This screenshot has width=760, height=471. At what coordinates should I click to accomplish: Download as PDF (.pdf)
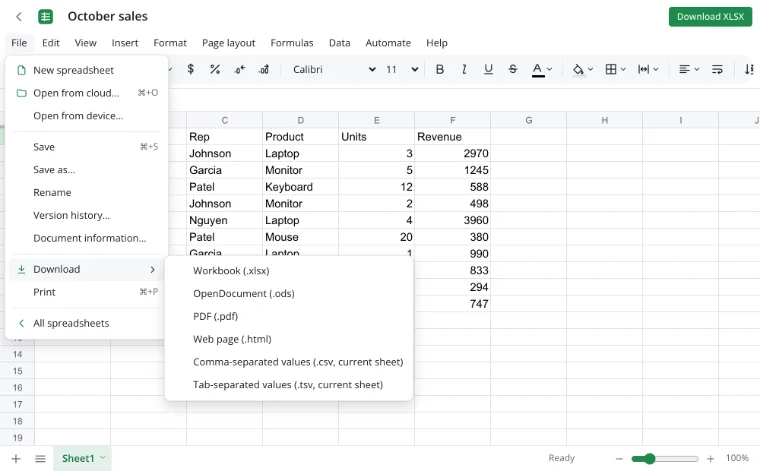coord(289,316)
